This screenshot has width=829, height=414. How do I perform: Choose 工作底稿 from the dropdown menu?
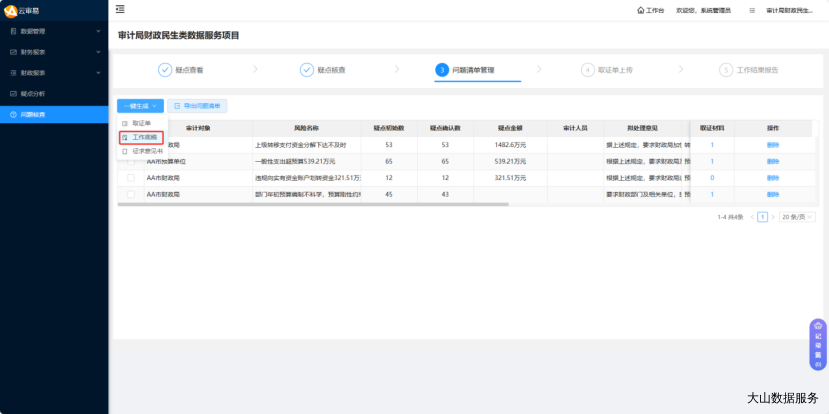(x=144, y=137)
